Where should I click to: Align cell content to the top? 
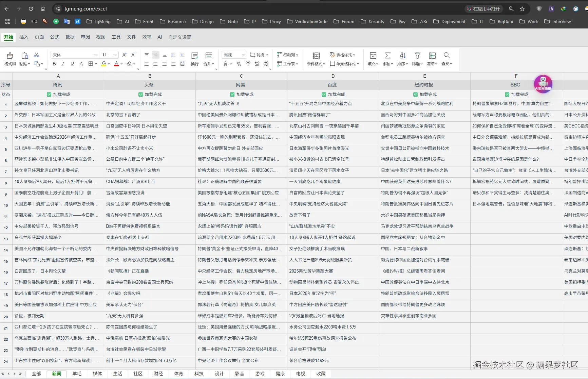[x=147, y=55]
